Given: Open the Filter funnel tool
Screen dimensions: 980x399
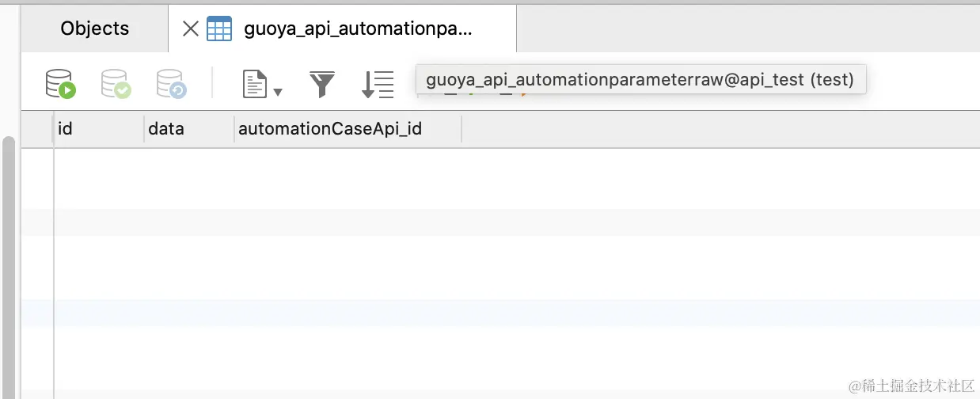Looking at the screenshot, I should tap(322, 83).
